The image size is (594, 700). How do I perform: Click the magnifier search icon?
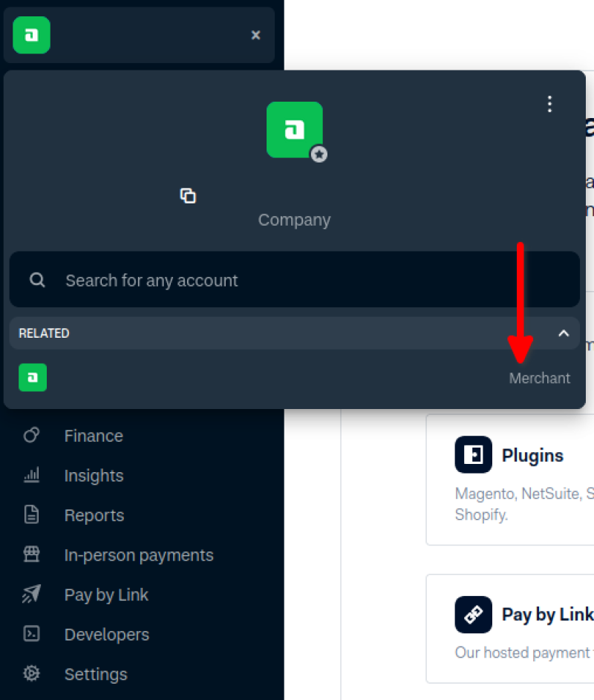(x=38, y=281)
